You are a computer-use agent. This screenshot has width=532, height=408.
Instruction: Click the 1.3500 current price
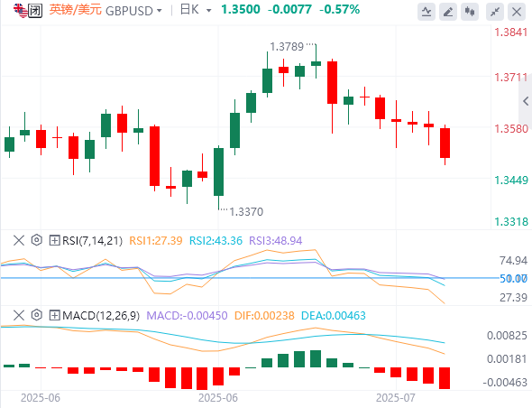tap(241, 10)
